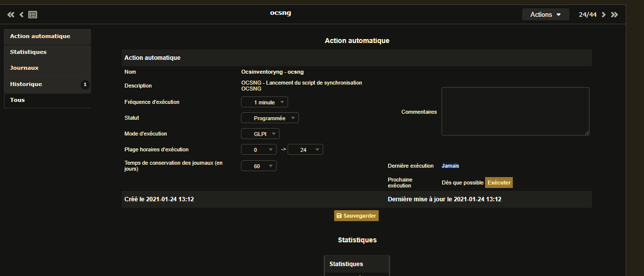Image resolution: width=644 pixels, height=276 pixels.
Task: Click the OCSNG synchronisation script description
Action: pyautogui.click(x=301, y=86)
